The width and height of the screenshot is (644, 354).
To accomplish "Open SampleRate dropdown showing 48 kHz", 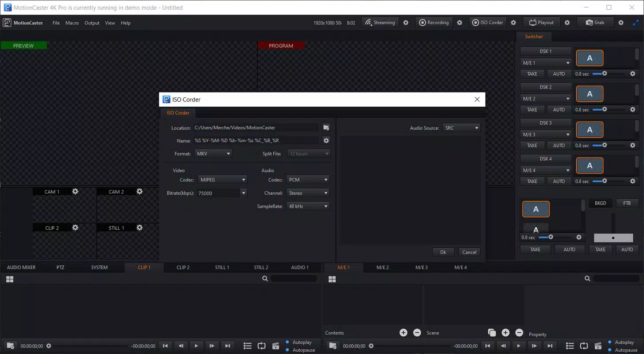I will point(308,206).
